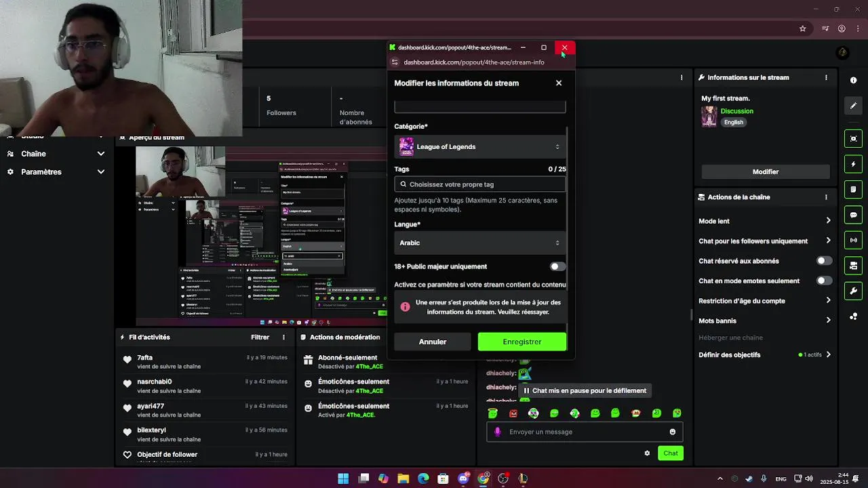Click the English language tag
This screenshot has width=868, height=488.
(x=734, y=122)
